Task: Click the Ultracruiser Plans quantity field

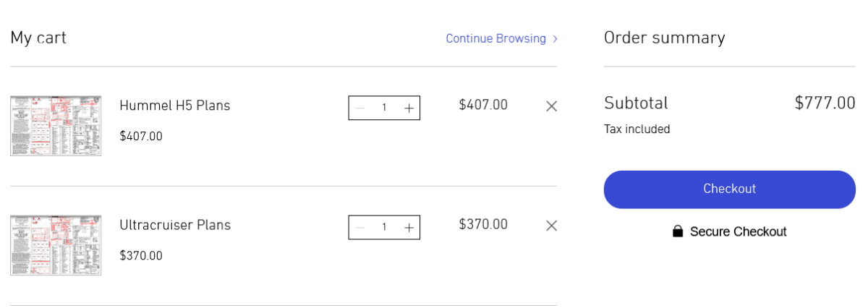Action: [x=384, y=227]
